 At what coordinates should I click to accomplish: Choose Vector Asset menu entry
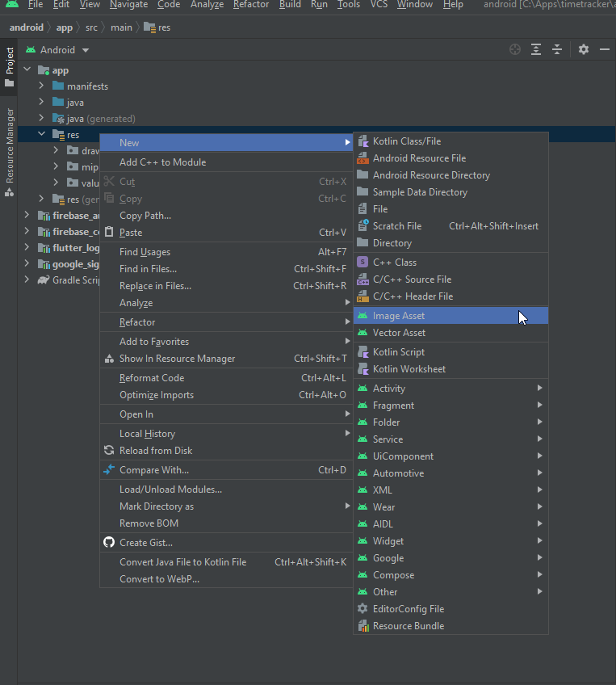click(399, 333)
